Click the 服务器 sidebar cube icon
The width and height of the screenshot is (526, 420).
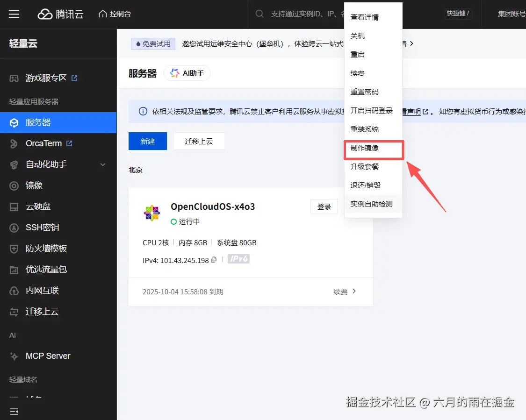tap(14, 123)
